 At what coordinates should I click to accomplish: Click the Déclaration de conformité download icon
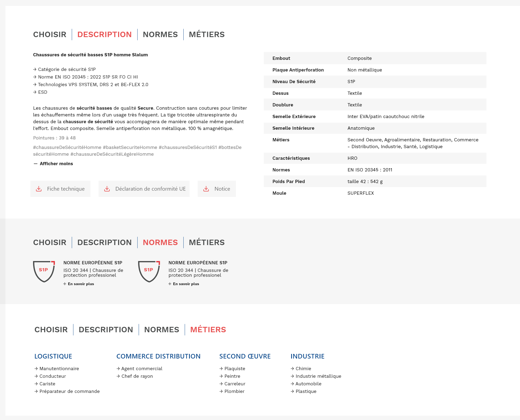click(x=107, y=189)
